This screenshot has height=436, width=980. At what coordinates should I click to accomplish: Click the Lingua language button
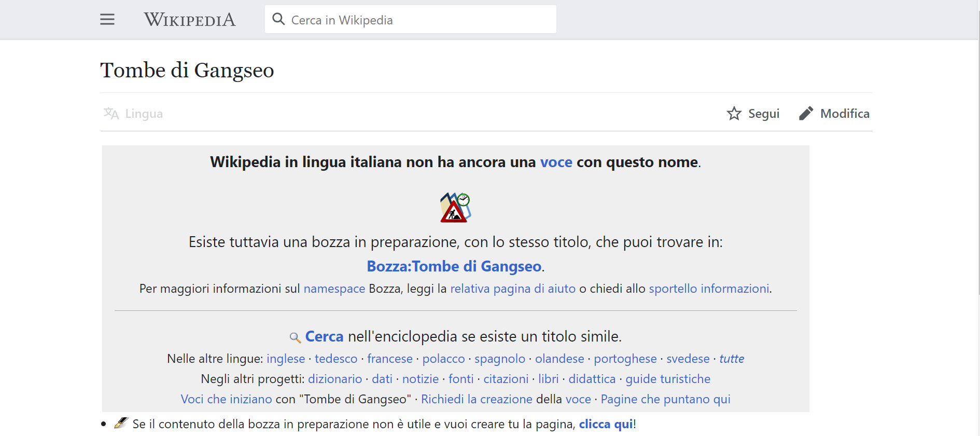tap(133, 114)
